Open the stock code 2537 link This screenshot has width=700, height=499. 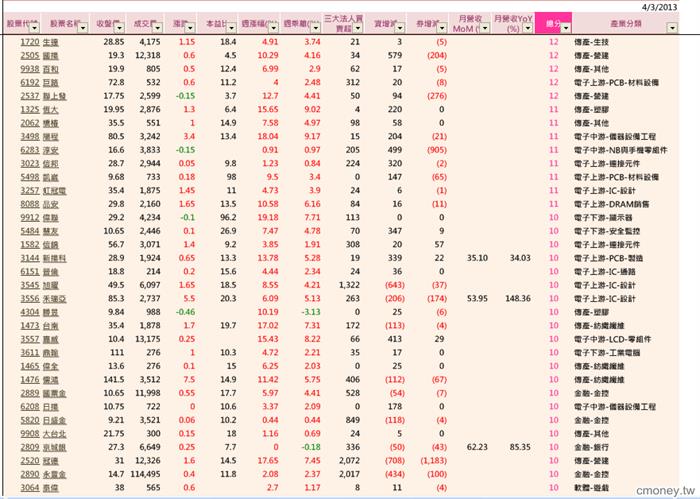click(x=30, y=96)
